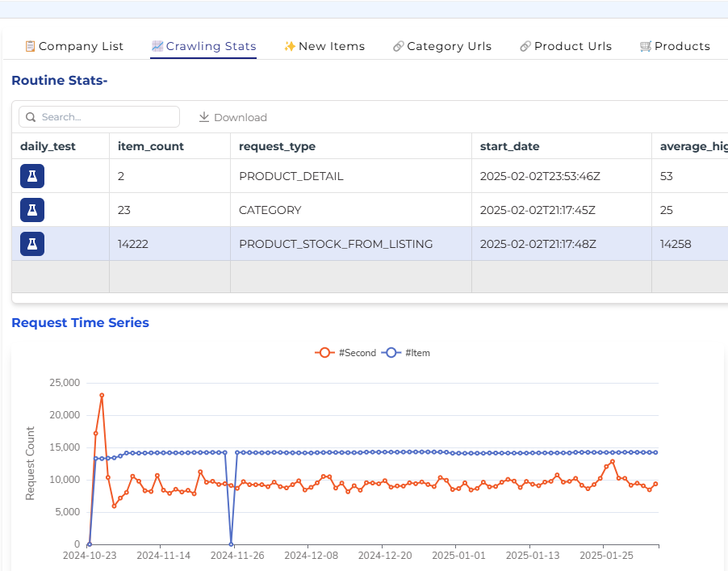The height and width of the screenshot is (571, 728).
Task: Sort by start_date column header
Action: [509, 146]
